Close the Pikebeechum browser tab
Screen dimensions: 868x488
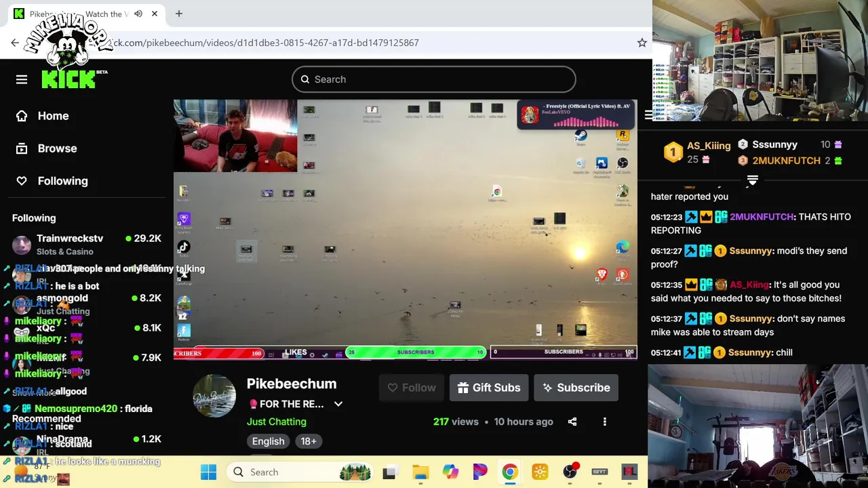click(x=155, y=14)
